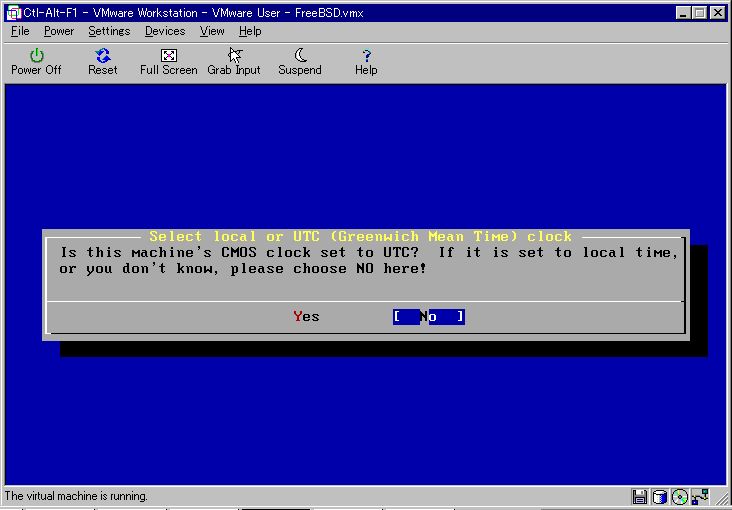Close the VMware Workstation window
This screenshot has width=732, height=510.
pyautogui.click(x=718, y=13)
